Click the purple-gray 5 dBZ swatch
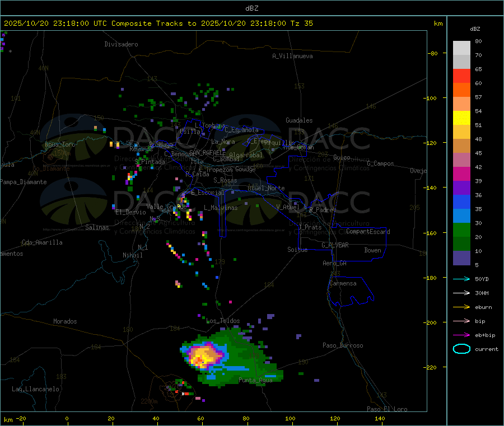 click(461, 258)
